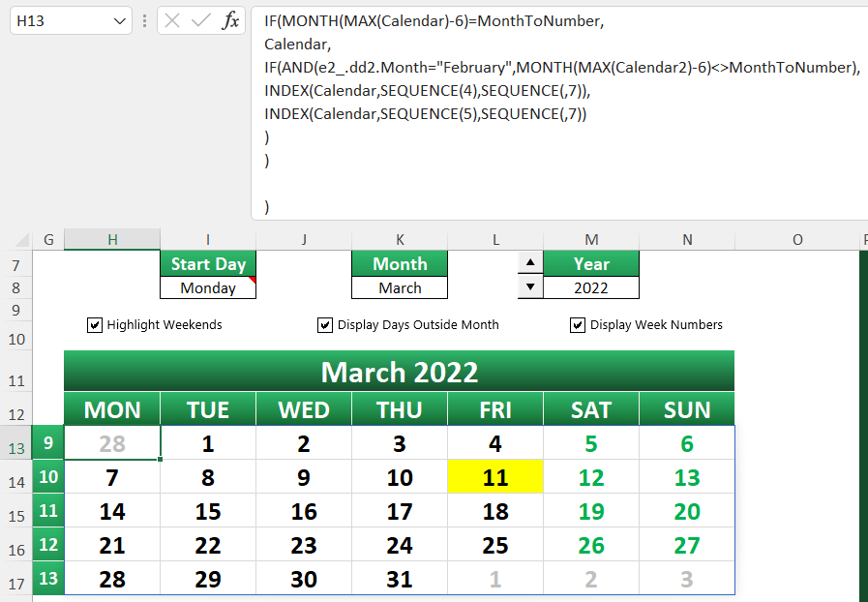Click the Insert Function (fx) icon

click(x=230, y=20)
